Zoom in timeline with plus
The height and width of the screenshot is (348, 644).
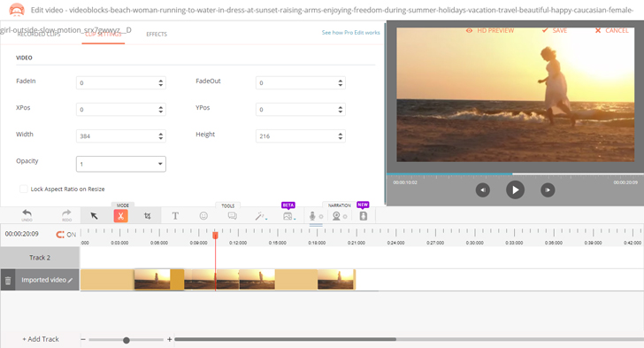point(169,339)
